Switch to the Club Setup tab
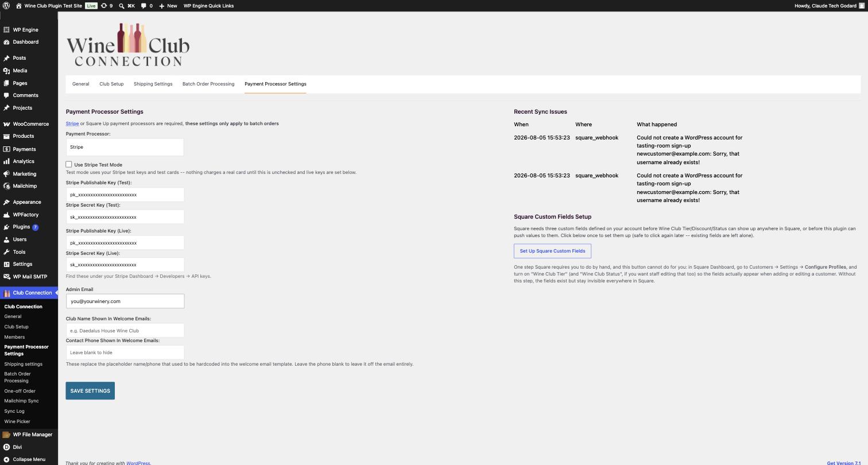 tap(111, 84)
